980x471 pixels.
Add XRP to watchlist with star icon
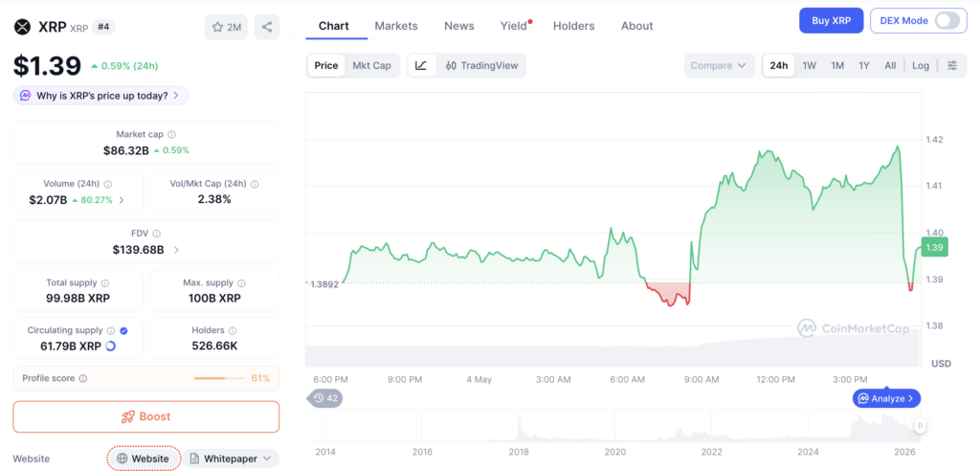217,27
